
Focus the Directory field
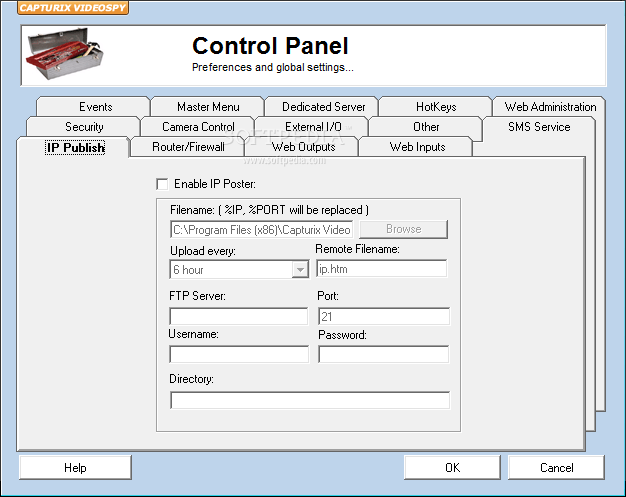[x=310, y=400]
